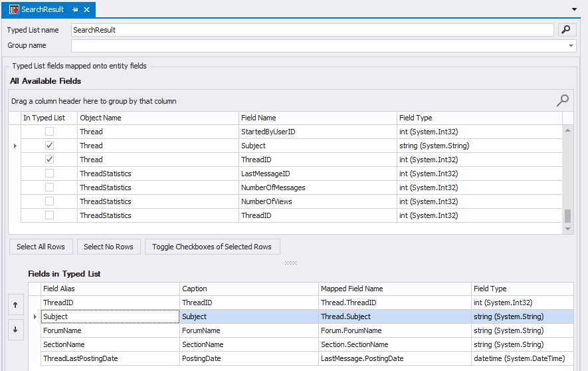The width and height of the screenshot is (588, 371).
Task: Click Toggle Checkboxes of Selected Rows
Action: (x=212, y=247)
